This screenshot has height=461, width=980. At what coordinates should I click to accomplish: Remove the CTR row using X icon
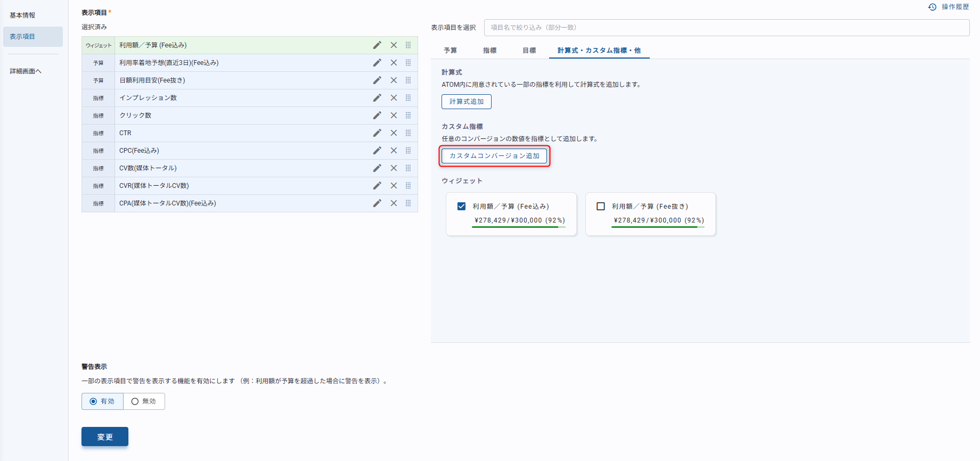tap(394, 133)
